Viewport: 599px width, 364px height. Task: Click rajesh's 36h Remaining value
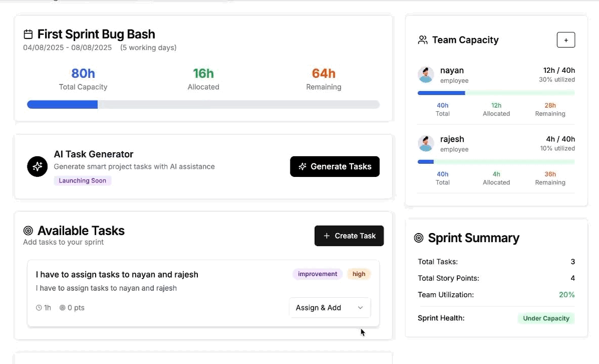coord(550,174)
